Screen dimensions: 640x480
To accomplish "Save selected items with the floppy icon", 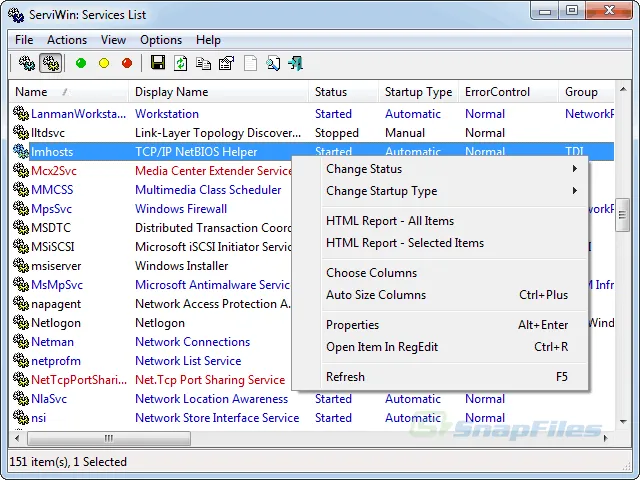I will (x=158, y=63).
